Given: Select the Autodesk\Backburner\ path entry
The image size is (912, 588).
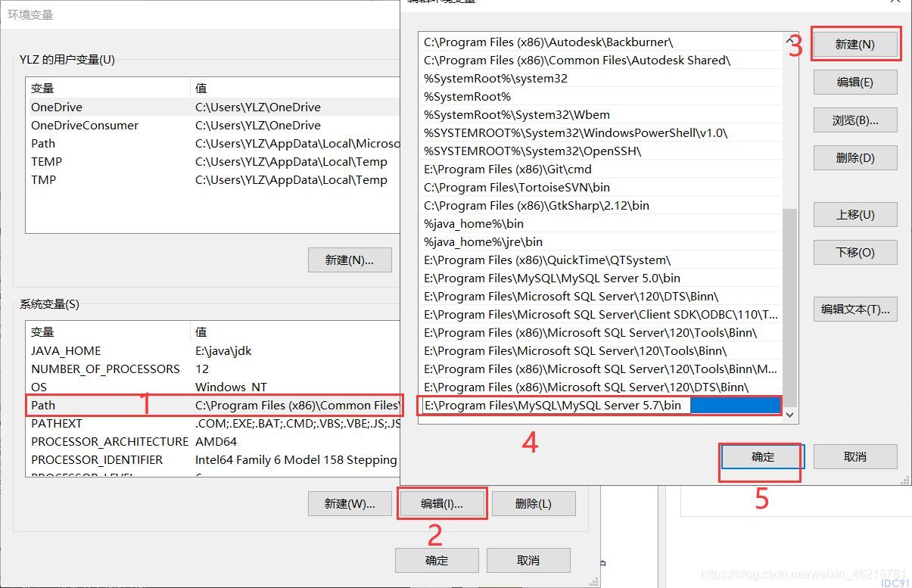Looking at the screenshot, I should [601, 42].
